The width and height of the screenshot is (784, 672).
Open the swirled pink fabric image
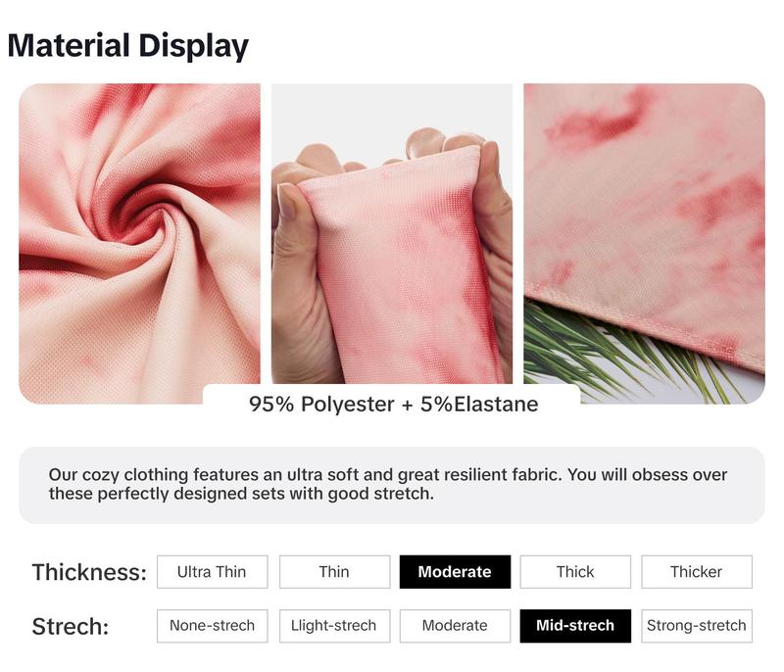point(139,244)
